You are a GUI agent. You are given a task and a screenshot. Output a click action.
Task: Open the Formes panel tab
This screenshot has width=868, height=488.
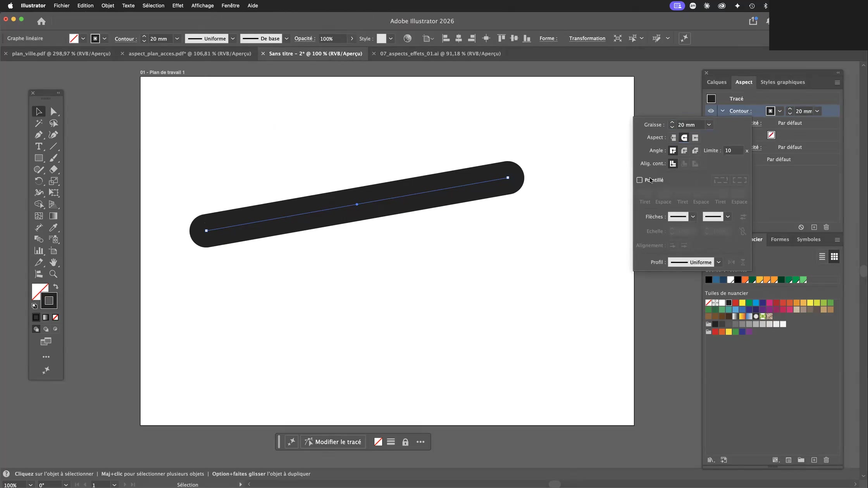pos(780,239)
